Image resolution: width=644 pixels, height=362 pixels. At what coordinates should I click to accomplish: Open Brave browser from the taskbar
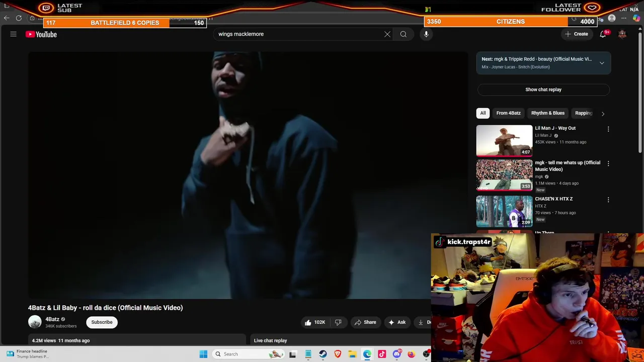(x=338, y=354)
